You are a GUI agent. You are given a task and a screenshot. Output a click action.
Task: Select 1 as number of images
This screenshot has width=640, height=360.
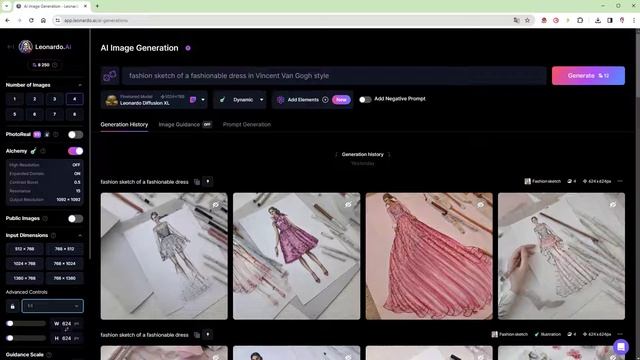[x=14, y=99]
